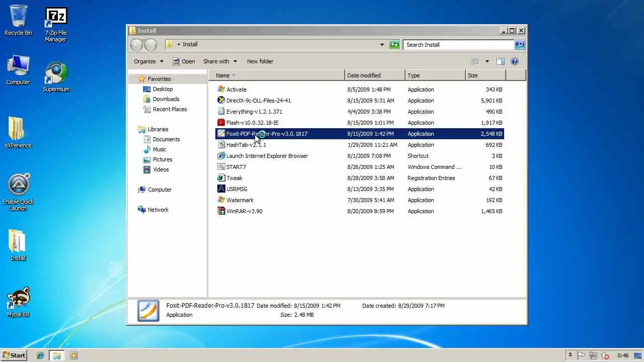Refresh the Install folder view
644x362 pixels.
coord(394,45)
